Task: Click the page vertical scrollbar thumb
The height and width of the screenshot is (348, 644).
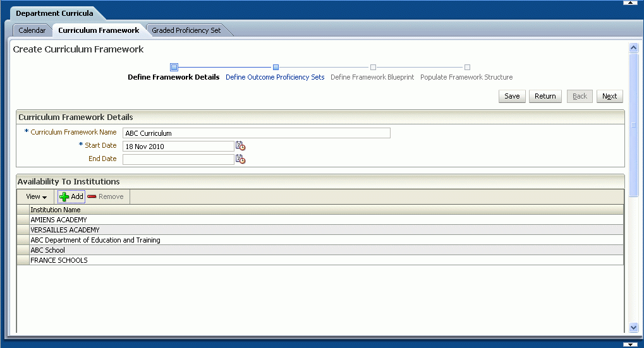Action: pos(633,125)
